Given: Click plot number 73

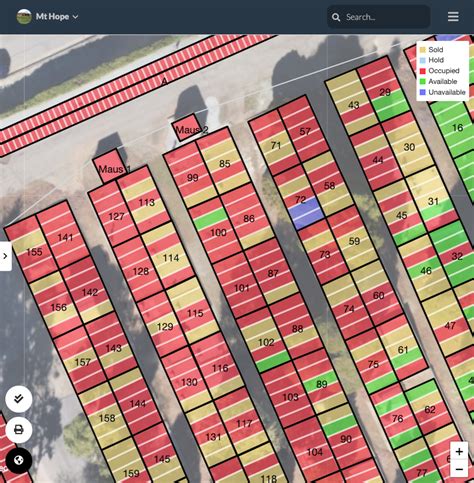Looking at the screenshot, I should [325, 255].
